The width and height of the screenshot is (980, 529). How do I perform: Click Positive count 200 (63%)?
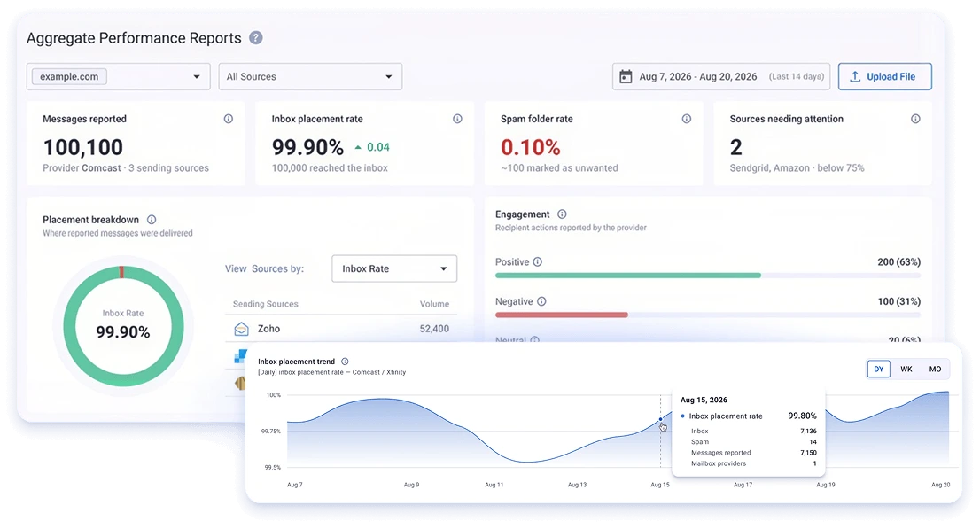tap(898, 262)
